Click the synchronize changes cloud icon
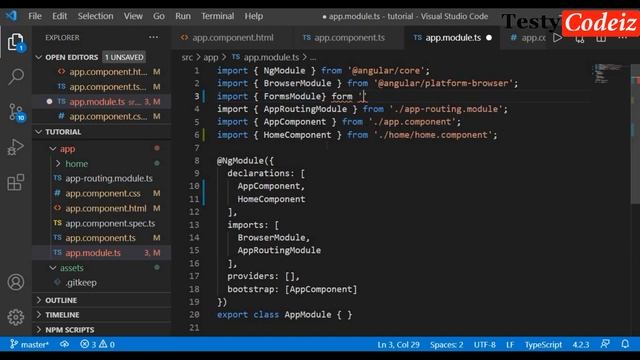Screen dimensions: 640x360 [x=64, y=344]
